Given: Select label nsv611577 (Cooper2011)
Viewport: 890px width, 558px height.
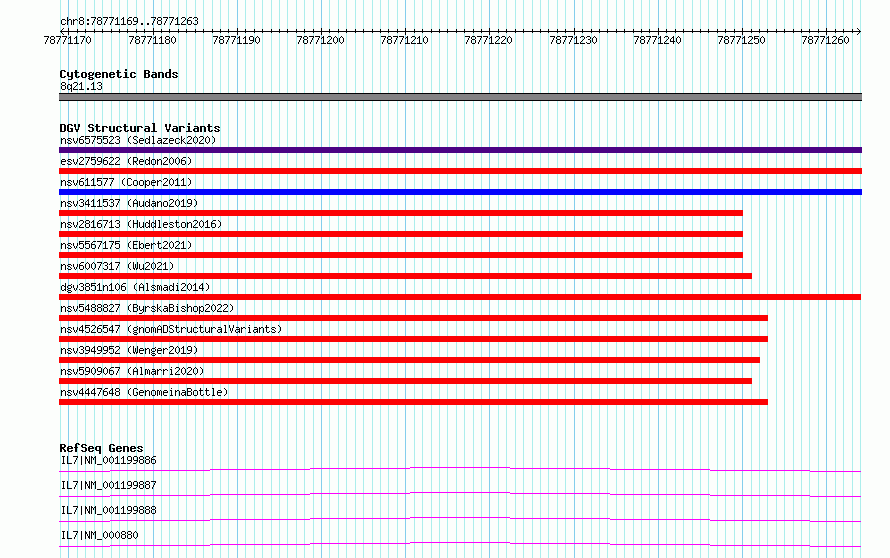Looking at the screenshot, I should 126,182.
